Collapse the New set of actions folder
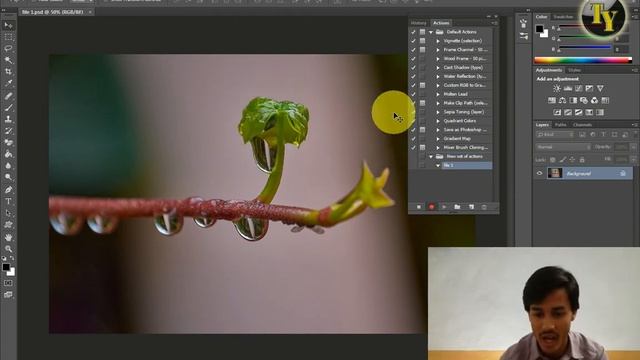This screenshot has width=640, height=360. [x=431, y=156]
